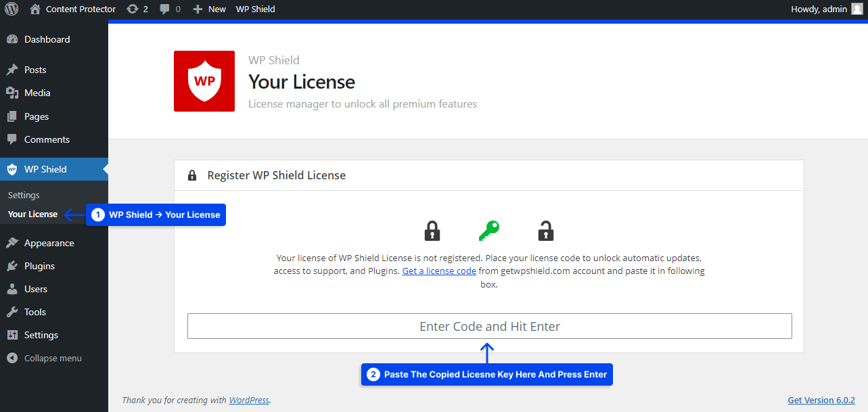The image size is (868, 412).
Task: Open the Howdy, admin account menu
Action: coord(819,9)
